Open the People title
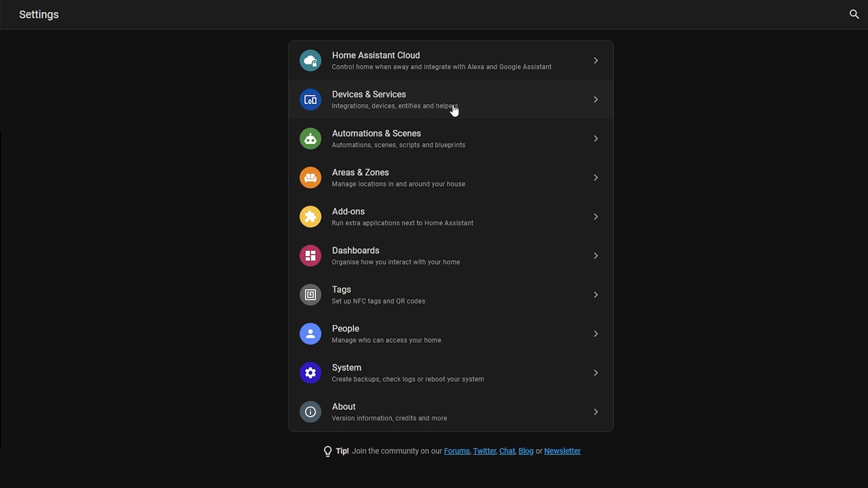Image resolution: width=868 pixels, height=488 pixels. (x=346, y=329)
